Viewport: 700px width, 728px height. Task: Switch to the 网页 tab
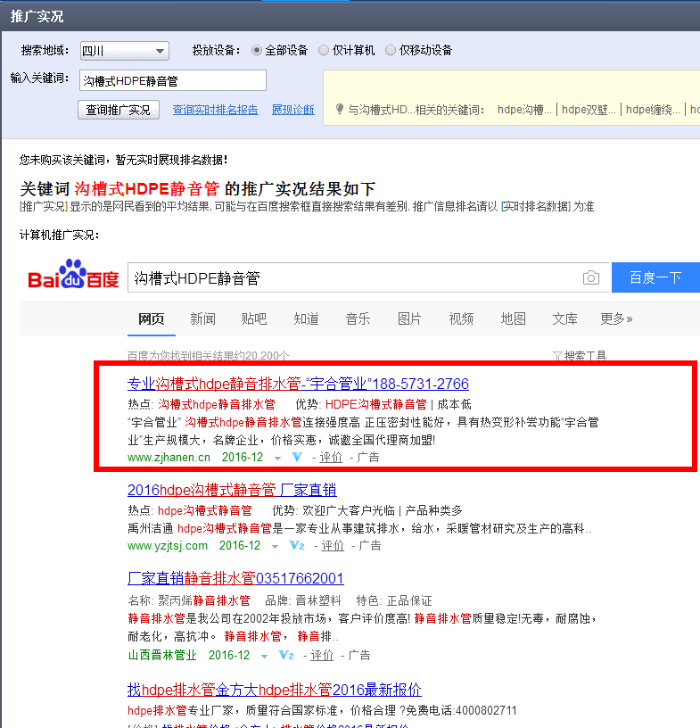tap(152, 318)
